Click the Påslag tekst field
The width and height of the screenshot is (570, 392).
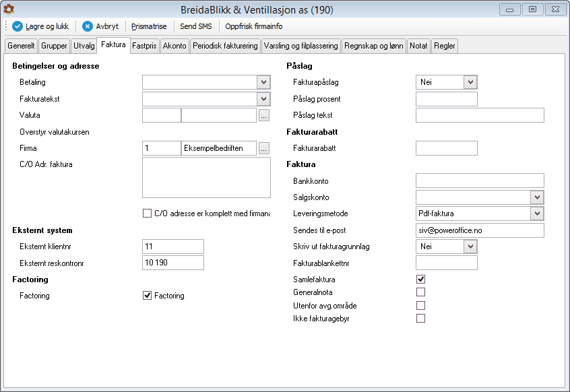point(480,115)
